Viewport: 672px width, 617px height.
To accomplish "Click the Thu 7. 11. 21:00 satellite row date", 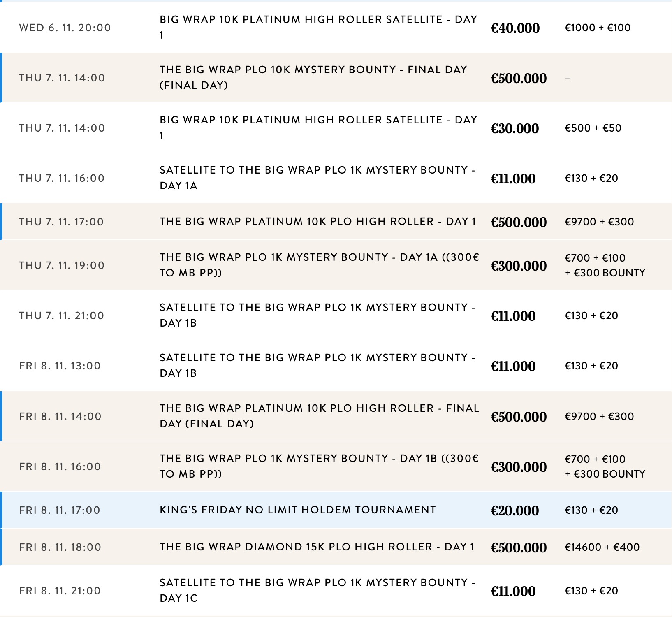I will (62, 316).
